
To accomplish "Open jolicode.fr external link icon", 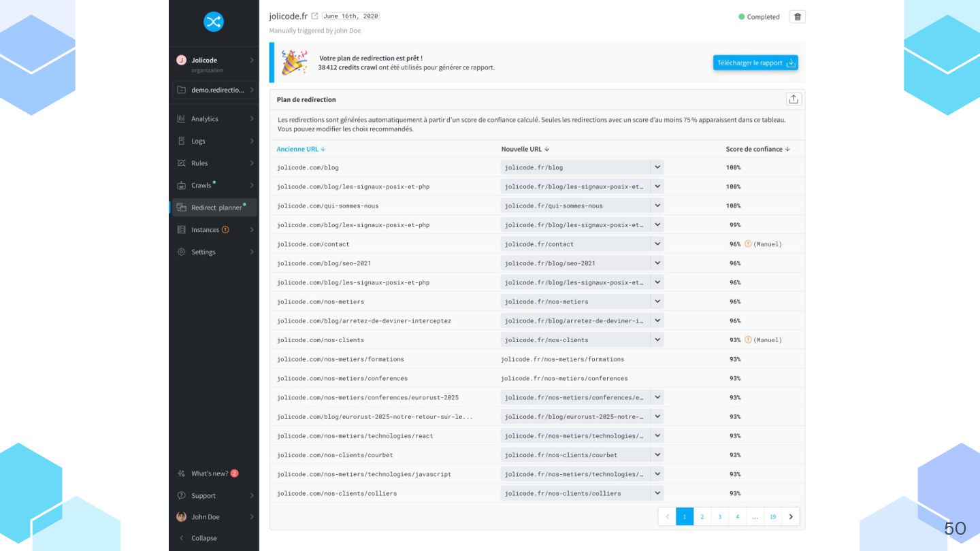I will pyautogui.click(x=314, y=16).
